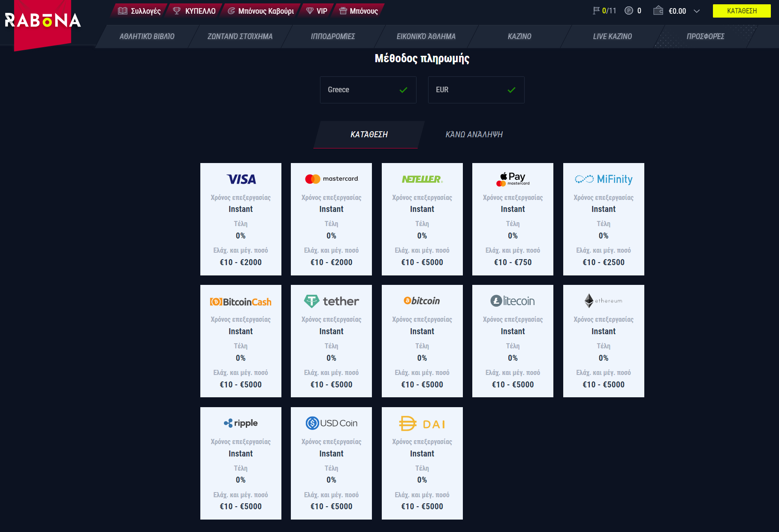Go to ΙΠΠΟΔΡΟΜΙΕΣ horse racing

[x=333, y=36]
